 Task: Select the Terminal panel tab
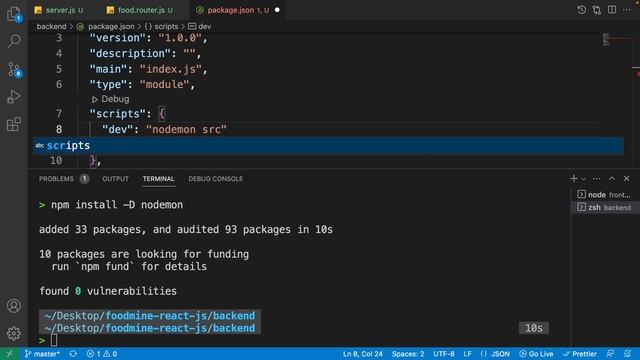(158, 179)
